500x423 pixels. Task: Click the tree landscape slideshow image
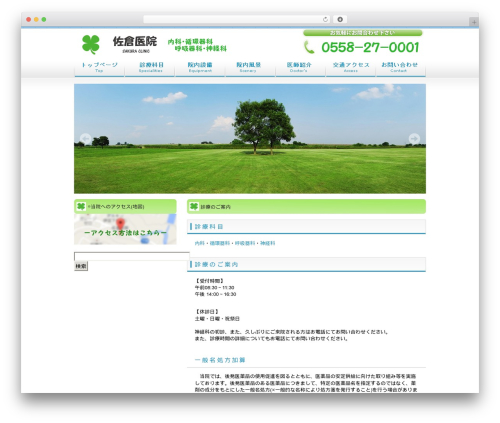pyautogui.click(x=250, y=139)
